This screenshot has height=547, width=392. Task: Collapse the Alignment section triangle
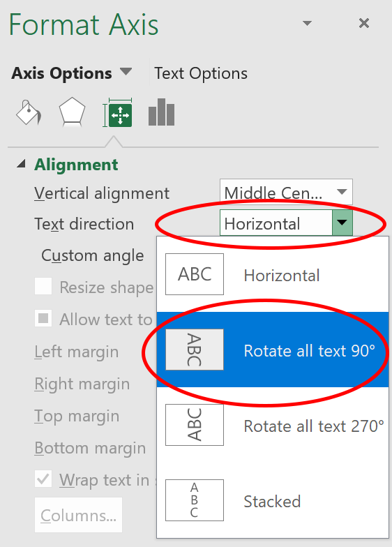point(21,163)
